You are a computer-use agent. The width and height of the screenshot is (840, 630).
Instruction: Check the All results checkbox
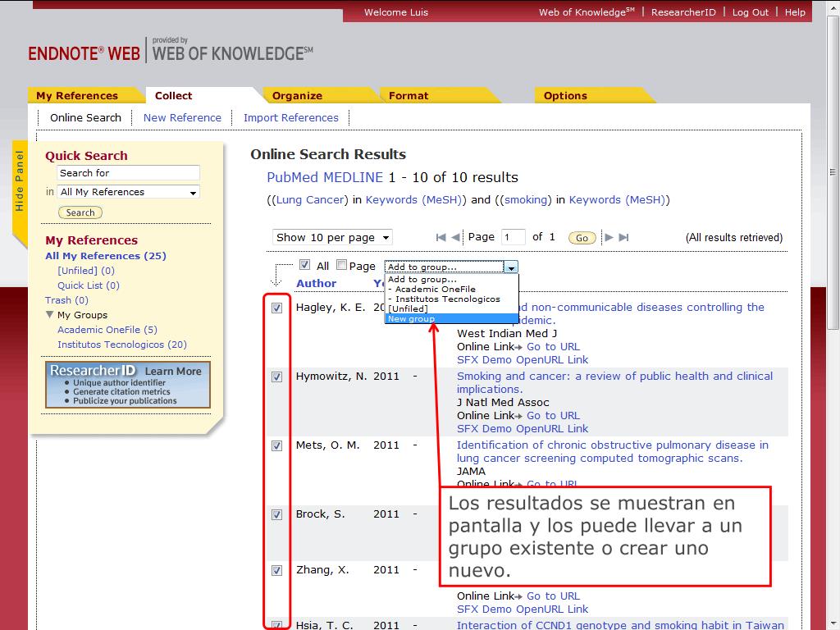(305, 265)
